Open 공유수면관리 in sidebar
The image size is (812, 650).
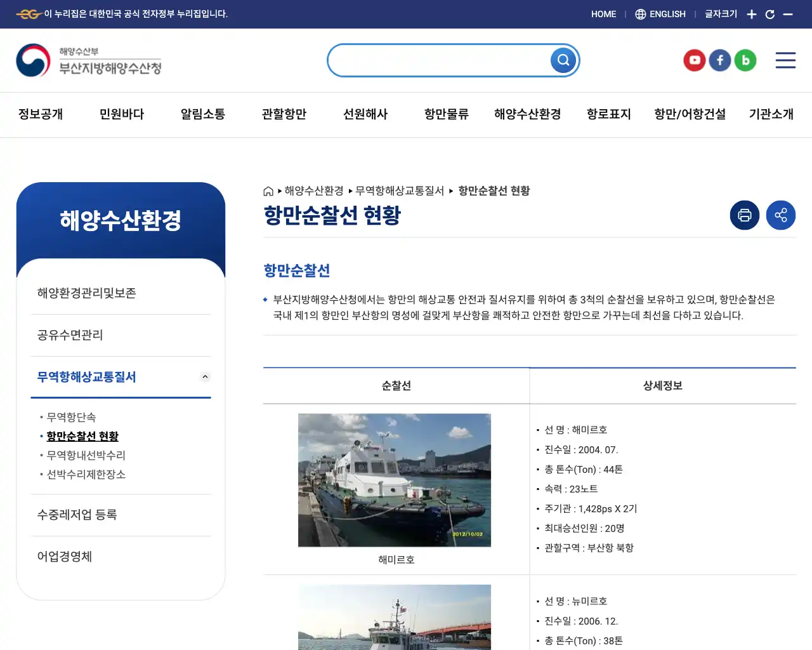(121, 335)
